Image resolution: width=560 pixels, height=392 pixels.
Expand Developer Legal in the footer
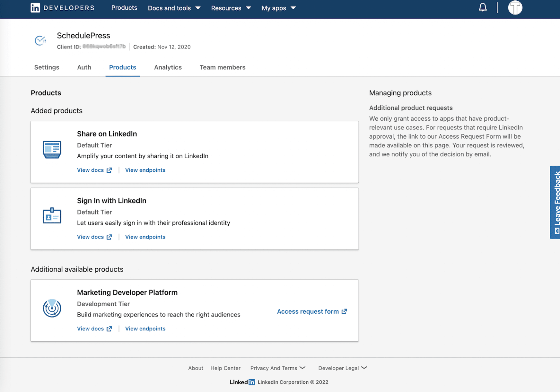click(x=342, y=368)
